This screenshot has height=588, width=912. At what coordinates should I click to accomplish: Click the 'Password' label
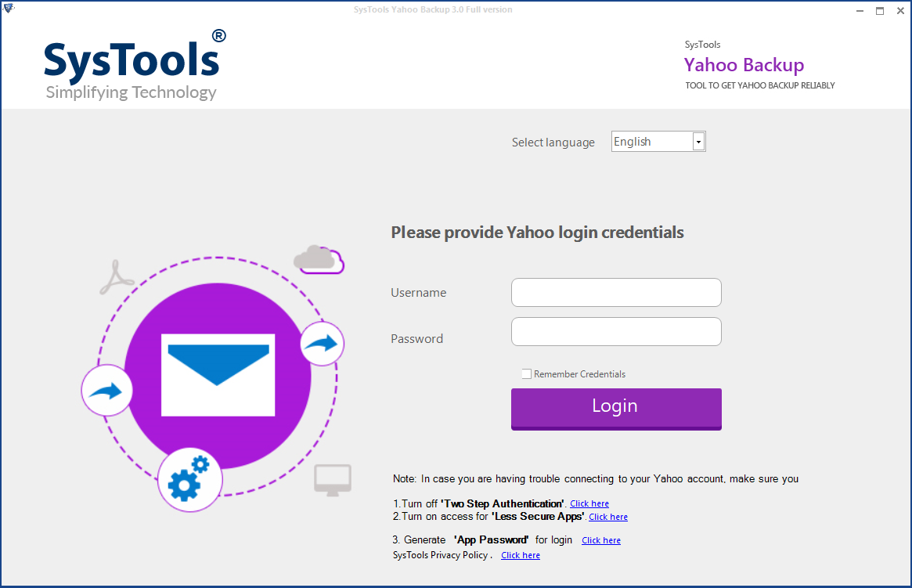click(416, 338)
